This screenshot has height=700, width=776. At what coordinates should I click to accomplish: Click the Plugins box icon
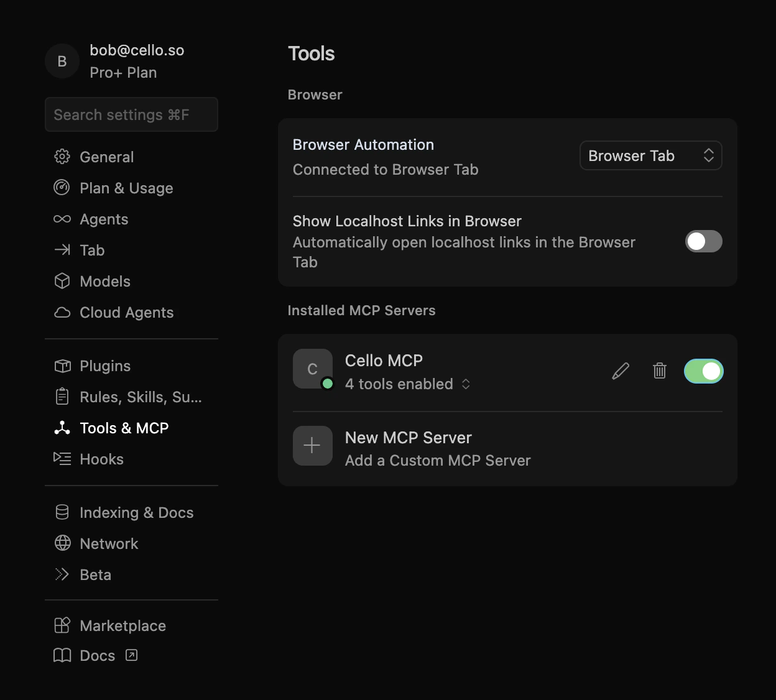tap(62, 366)
